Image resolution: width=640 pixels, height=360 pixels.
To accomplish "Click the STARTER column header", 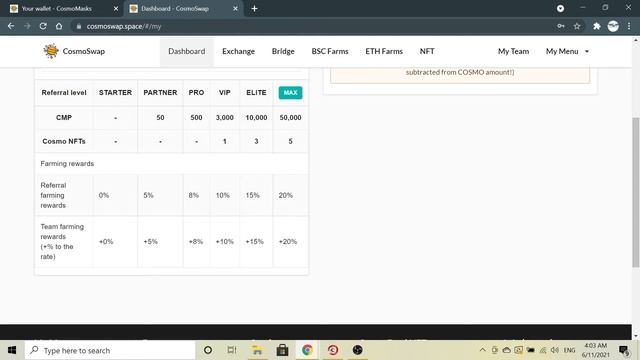I will point(116,93).
